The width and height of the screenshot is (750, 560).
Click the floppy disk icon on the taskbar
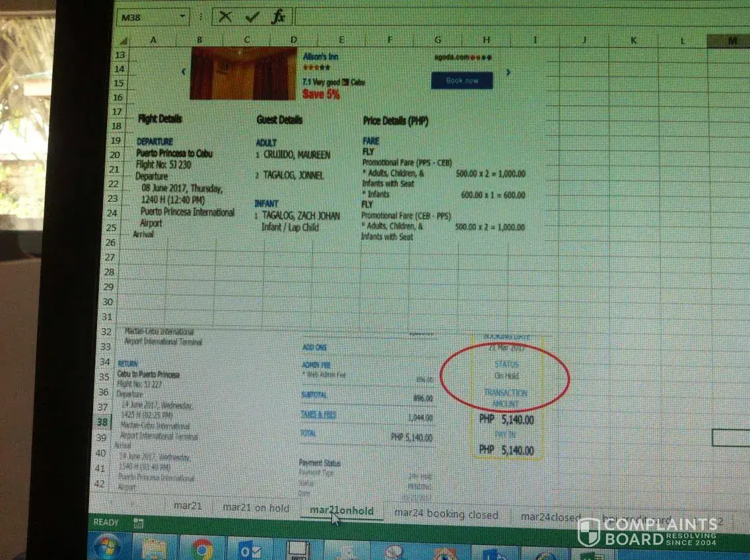point(298,551)
